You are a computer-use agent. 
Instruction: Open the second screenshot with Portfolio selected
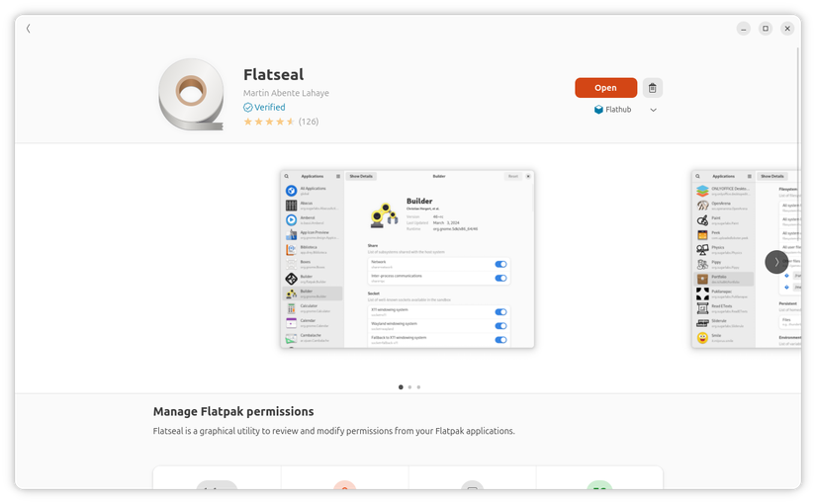click(746, 259)
